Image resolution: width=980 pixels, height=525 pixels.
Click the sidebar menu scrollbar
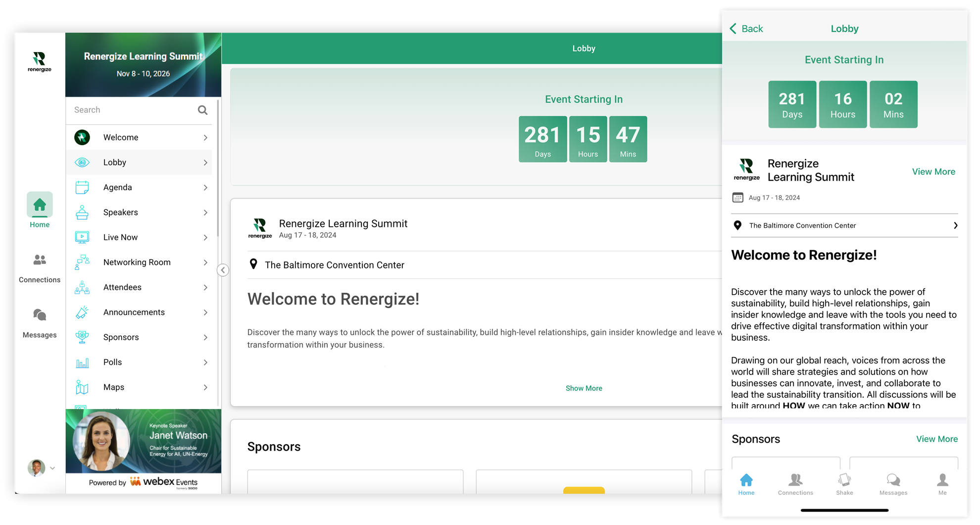click(218, 168)
